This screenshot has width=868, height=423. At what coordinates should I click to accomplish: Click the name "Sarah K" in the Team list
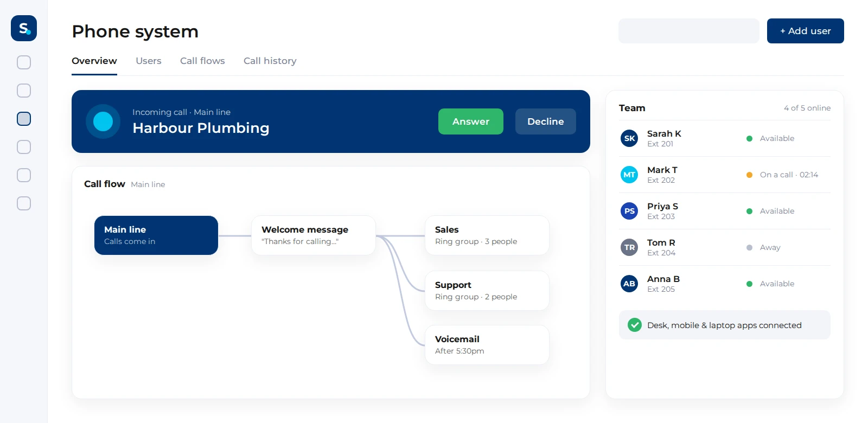[x=664, y=133]
